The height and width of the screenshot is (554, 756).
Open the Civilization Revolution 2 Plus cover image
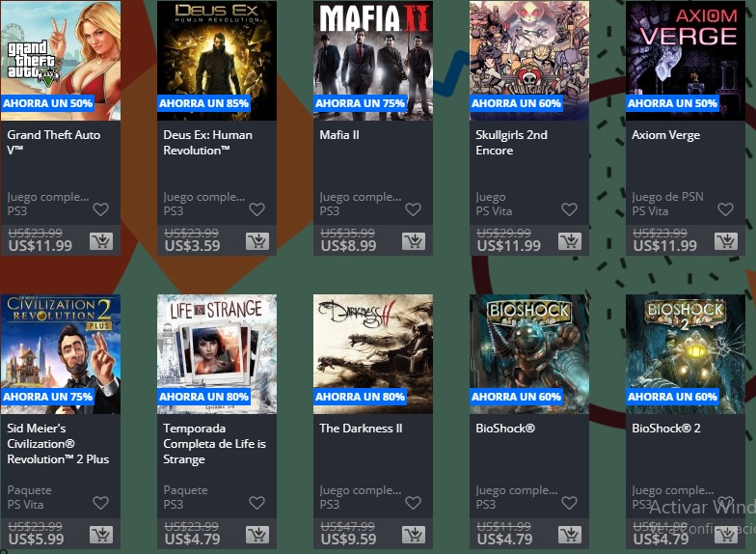(x=61, y=354)
